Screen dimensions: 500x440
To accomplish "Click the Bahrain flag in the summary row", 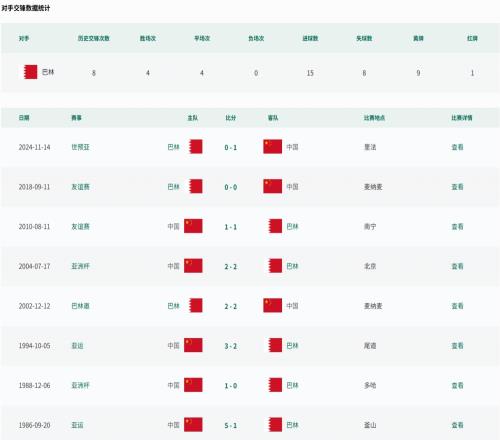I will click(x=30, y=72).
